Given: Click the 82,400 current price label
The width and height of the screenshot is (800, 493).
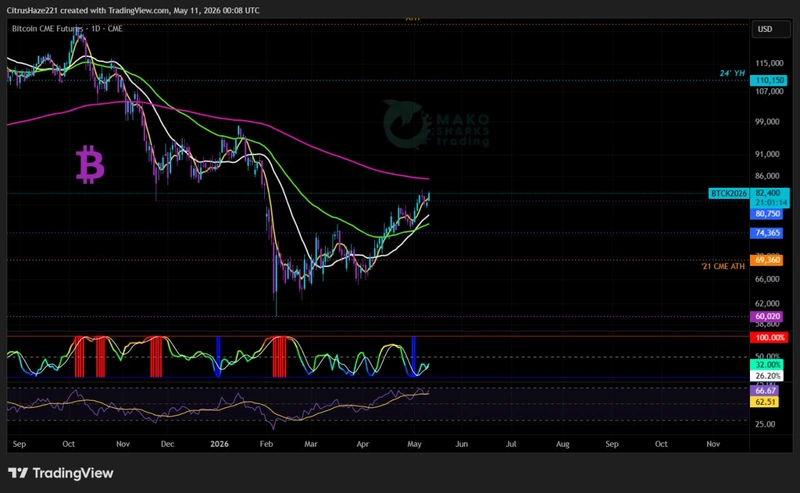Looking at the screenshot, I should tap(768, 193).
